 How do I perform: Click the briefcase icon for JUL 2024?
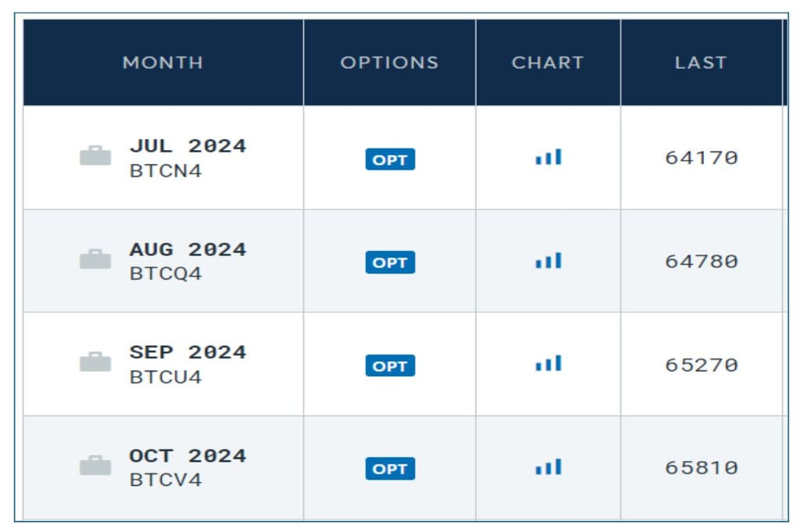(x=94, y=155)
